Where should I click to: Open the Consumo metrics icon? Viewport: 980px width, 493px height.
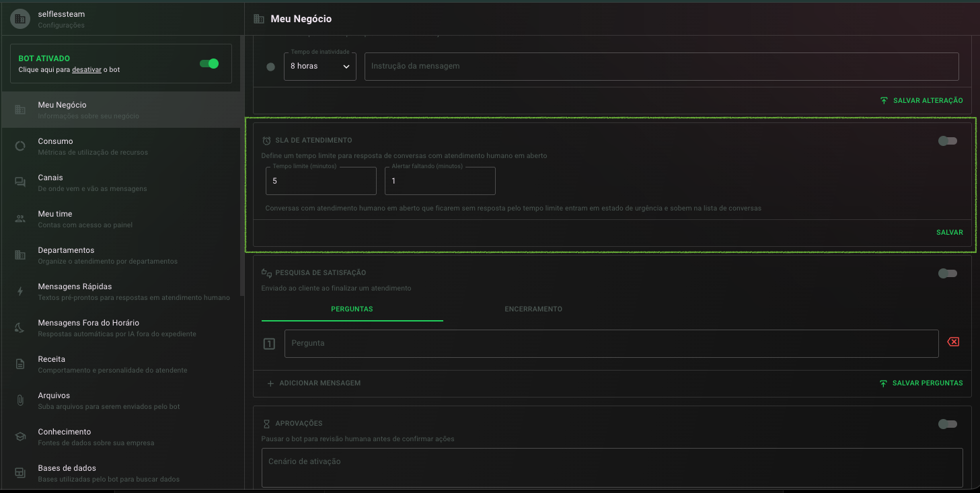(20, 146)
